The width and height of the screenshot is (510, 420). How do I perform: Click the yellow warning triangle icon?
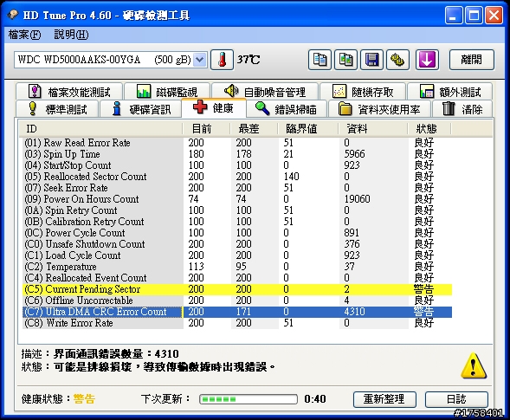coord(474,365)
